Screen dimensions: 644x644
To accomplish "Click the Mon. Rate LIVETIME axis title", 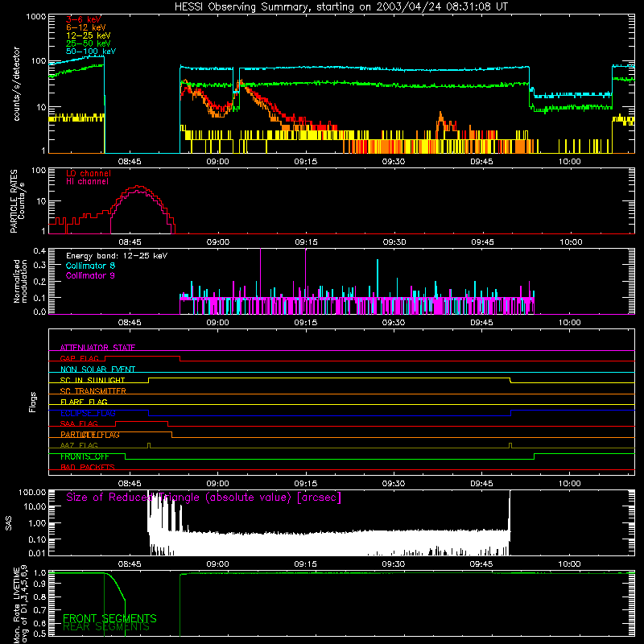I will [x=20, y=605].
